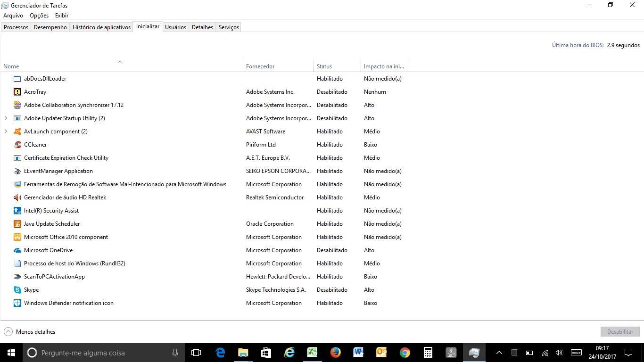This screenshot has width=644, height=362.
Task: Sort by the Nome column header
Action: coord(122,65)
